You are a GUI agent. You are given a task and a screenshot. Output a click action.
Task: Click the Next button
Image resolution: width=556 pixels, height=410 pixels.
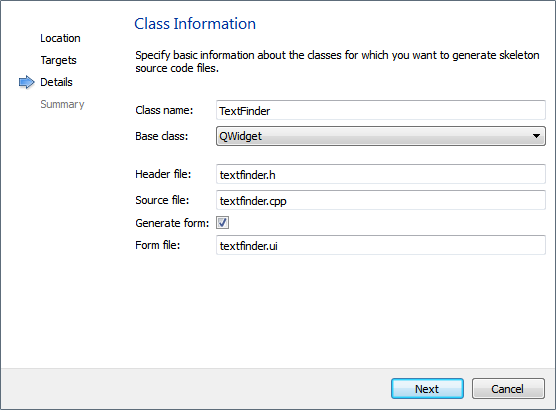click(427, 389)
